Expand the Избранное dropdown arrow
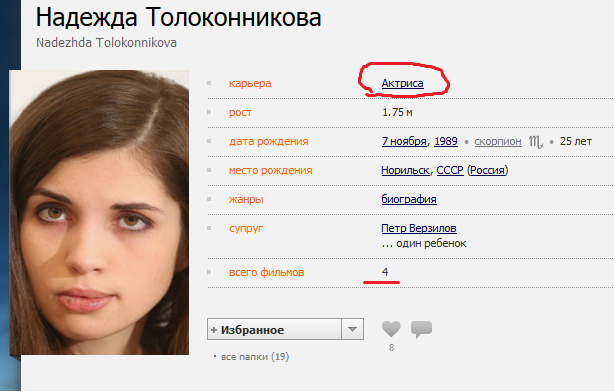 (352, 329)
